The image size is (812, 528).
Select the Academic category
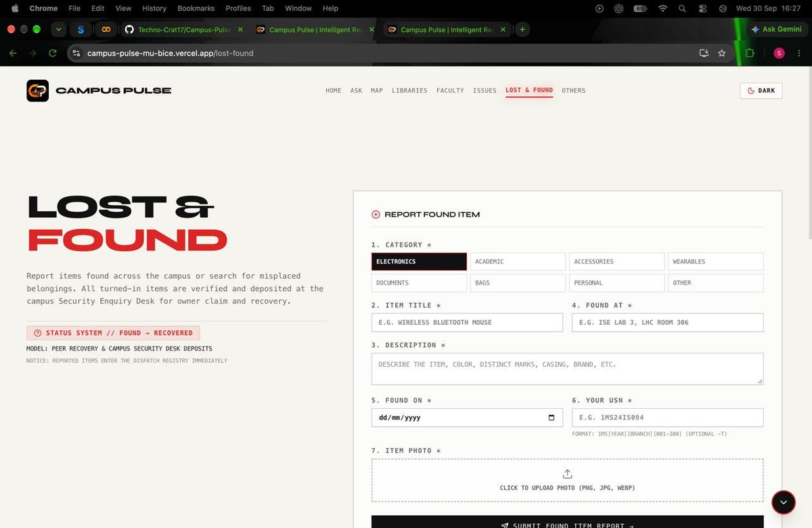pos(518,261)
